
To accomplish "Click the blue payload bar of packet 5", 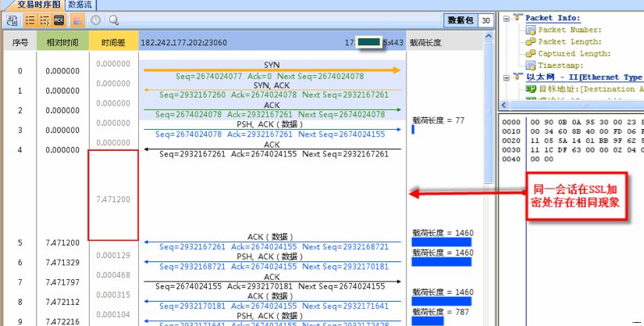I will point(442,242).
